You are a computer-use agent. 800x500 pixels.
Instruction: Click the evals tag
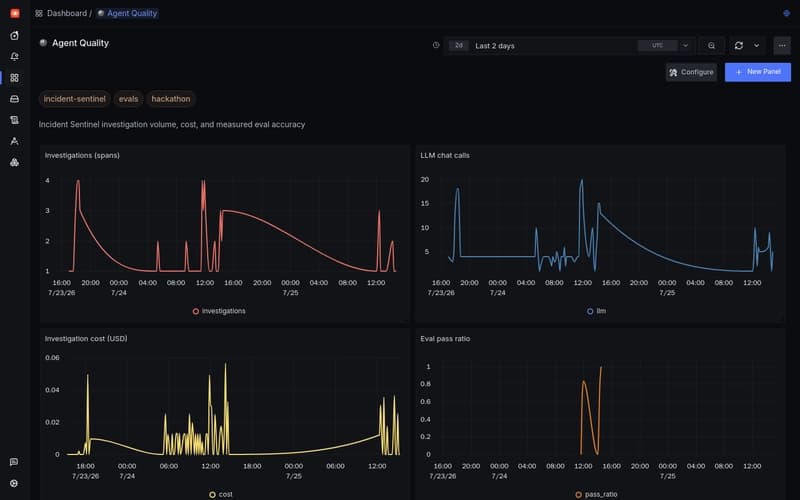(x=129, y=99)
